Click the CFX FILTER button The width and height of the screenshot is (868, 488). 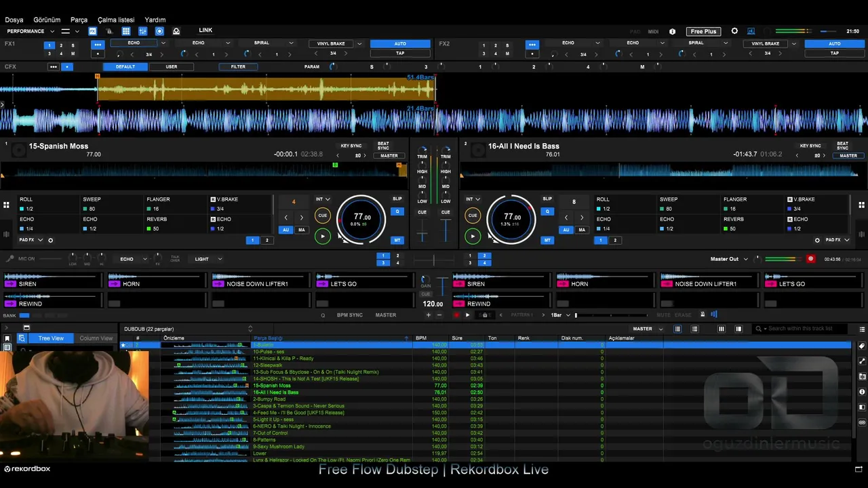pos(238,66)
